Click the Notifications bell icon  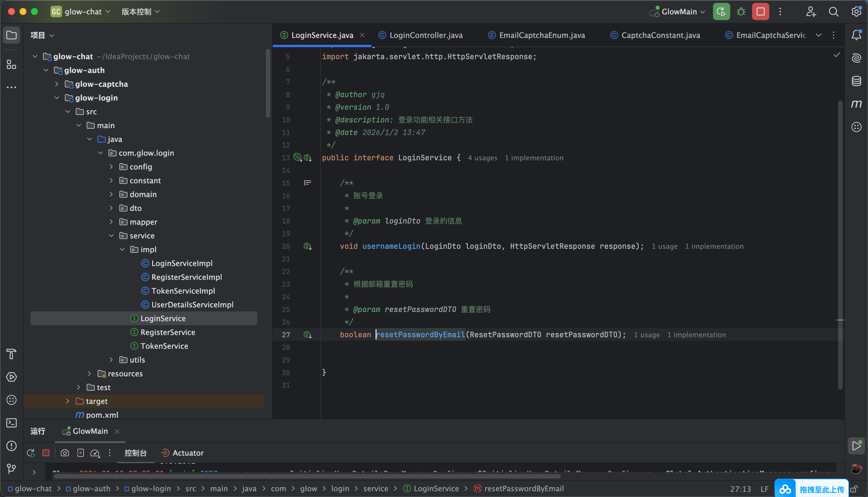[x=856, y=35]
